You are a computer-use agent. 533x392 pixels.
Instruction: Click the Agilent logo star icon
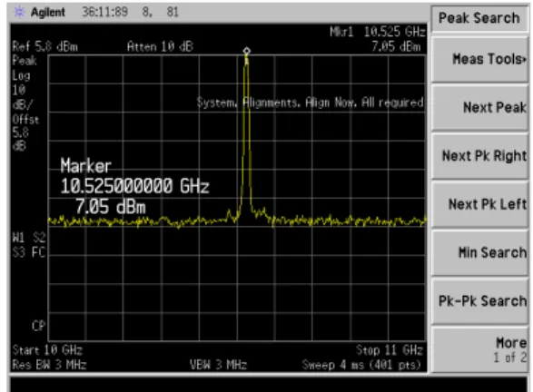[x=19, y=12]
